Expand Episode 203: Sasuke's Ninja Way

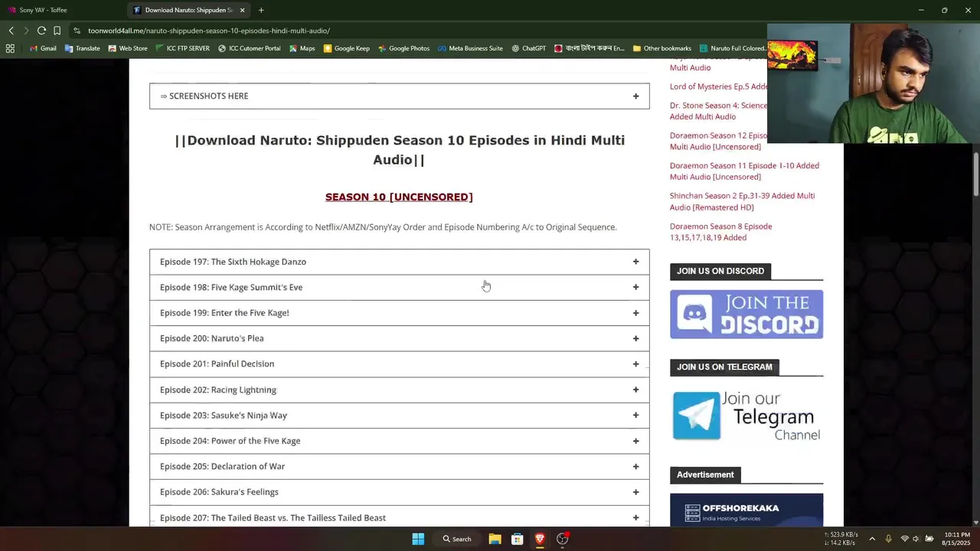click(399, 415)
